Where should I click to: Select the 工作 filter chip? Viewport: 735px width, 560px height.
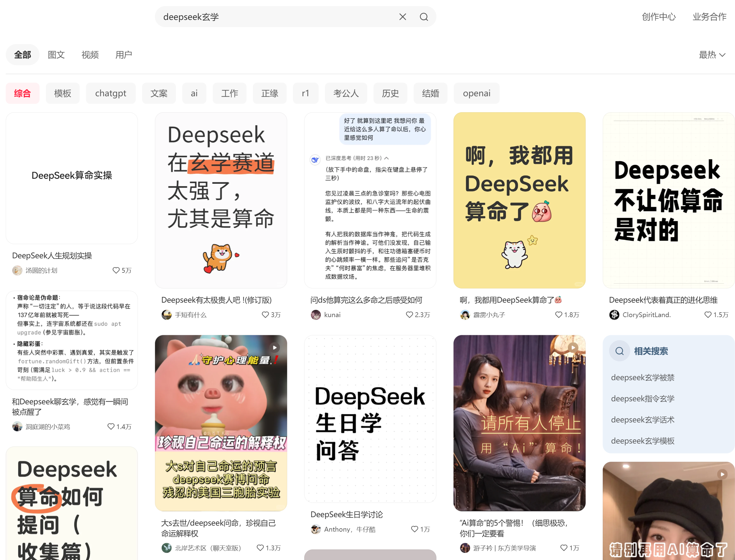(x=230, y=93)
